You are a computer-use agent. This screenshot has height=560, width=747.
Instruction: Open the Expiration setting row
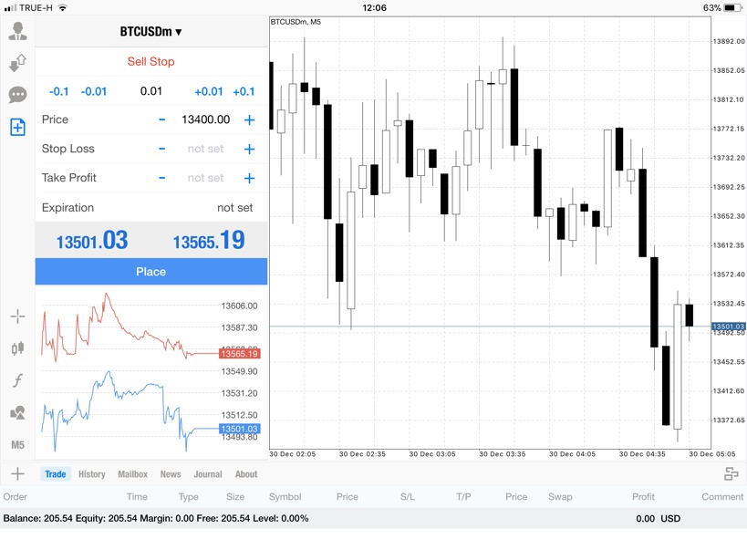(150, 208)
